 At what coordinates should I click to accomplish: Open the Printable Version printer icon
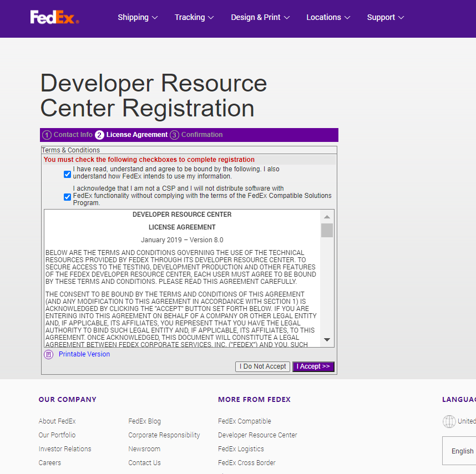(x=48, y=354)
